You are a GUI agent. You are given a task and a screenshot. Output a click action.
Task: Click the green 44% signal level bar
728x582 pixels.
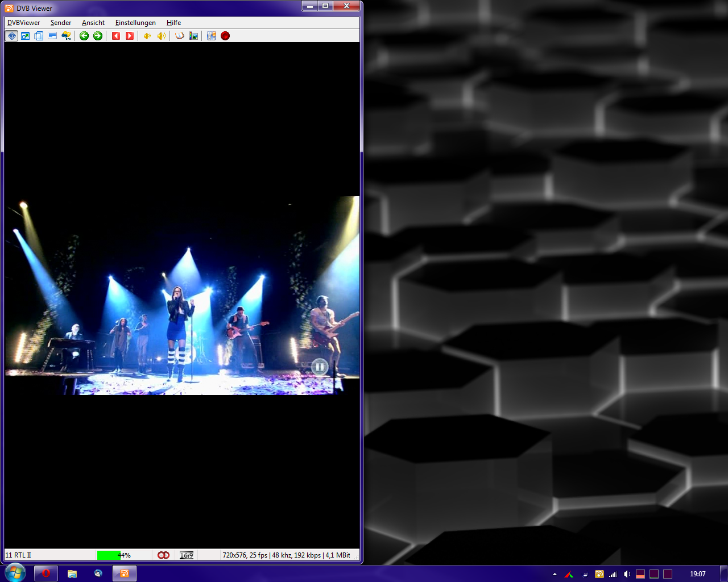109,555
